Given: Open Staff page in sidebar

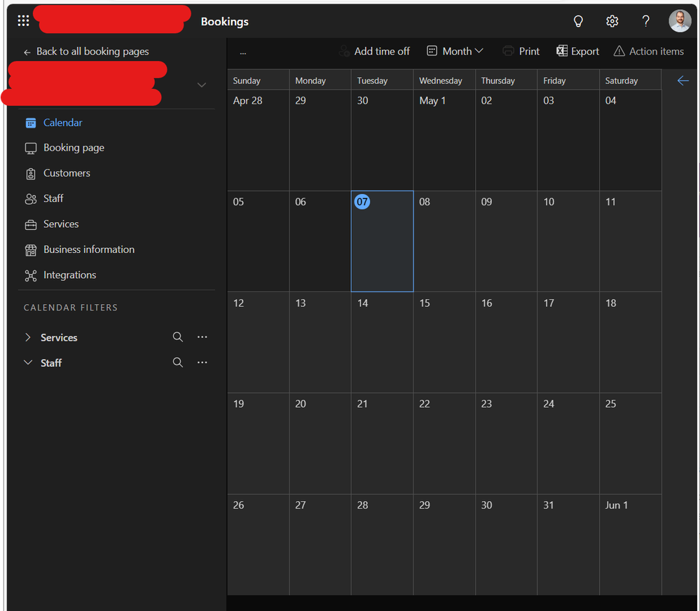Looking at the screenshot, I should [53, 198].
